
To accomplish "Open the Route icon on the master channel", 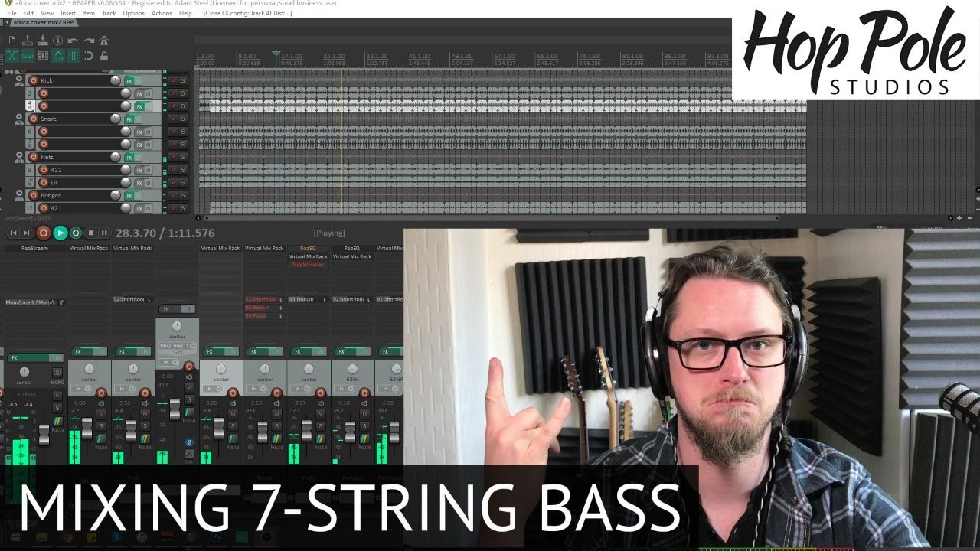I will pos(57,422).
